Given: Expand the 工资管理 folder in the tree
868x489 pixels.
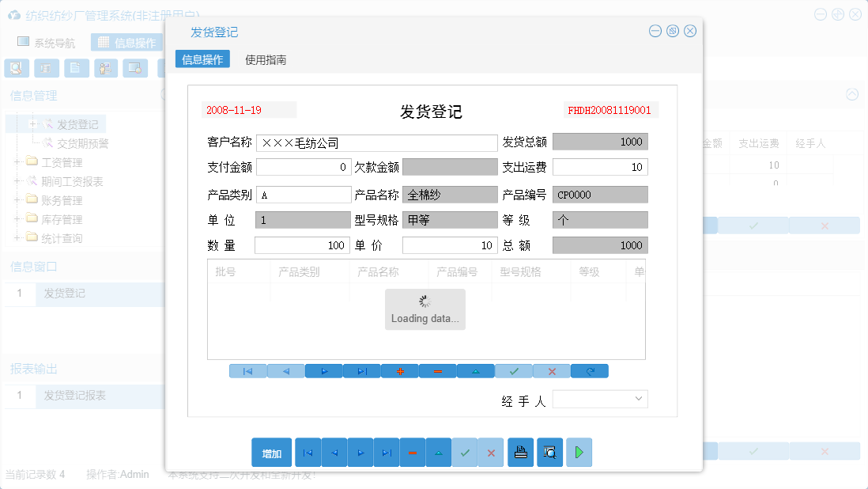Looking at the screenshot, I should 17,161.
